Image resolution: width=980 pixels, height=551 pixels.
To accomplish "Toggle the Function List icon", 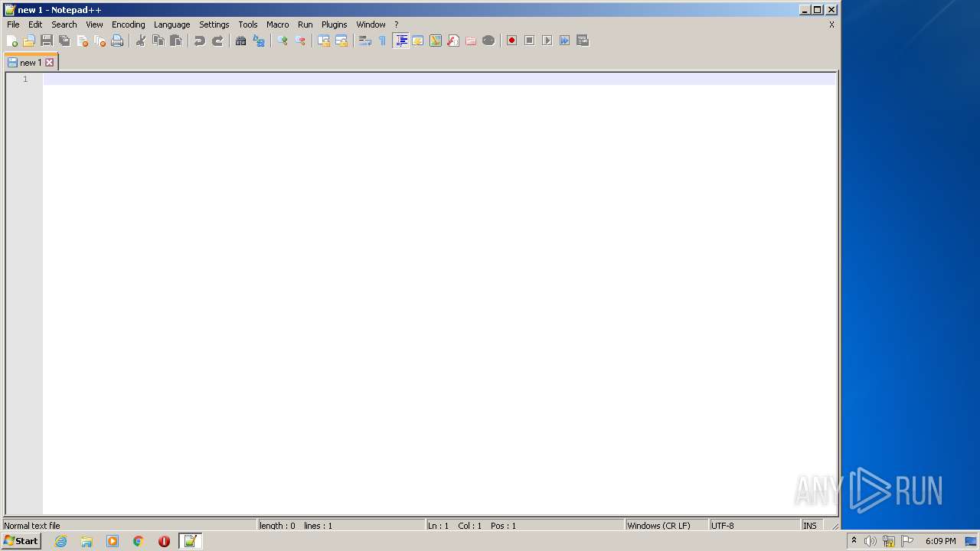I will point(453,41).
